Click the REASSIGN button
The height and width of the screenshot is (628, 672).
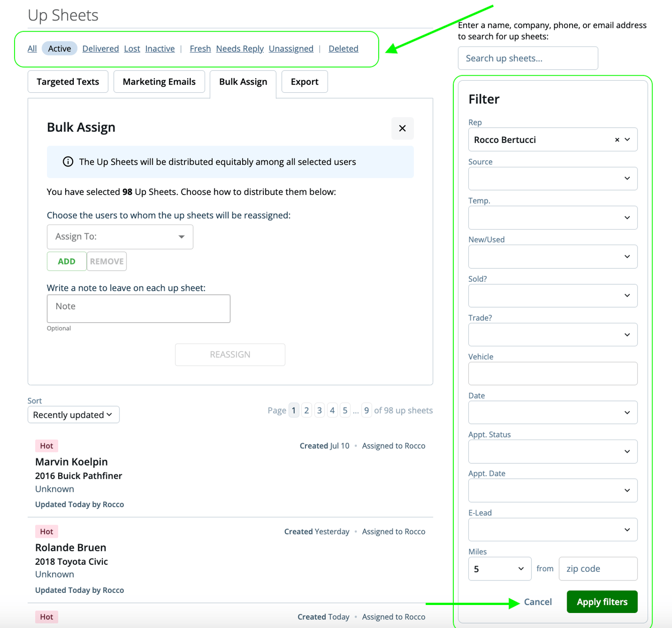tap(230, 354)
